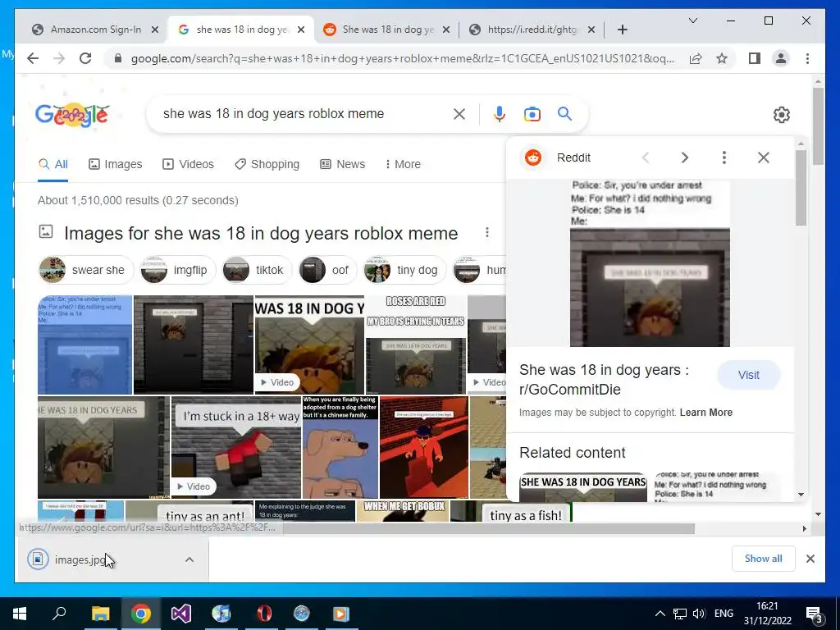The width and height of the screenshot is (840, 630).
Task: Share this page icon in address bar
Action: (696, 58)
